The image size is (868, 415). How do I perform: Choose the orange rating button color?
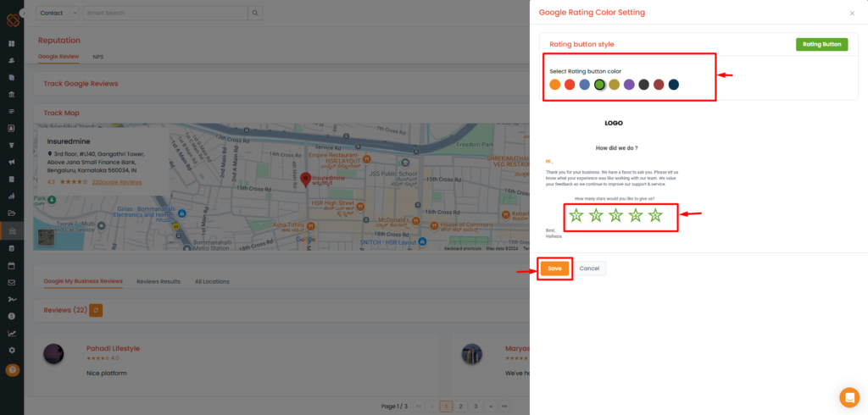tap(555, 85)
